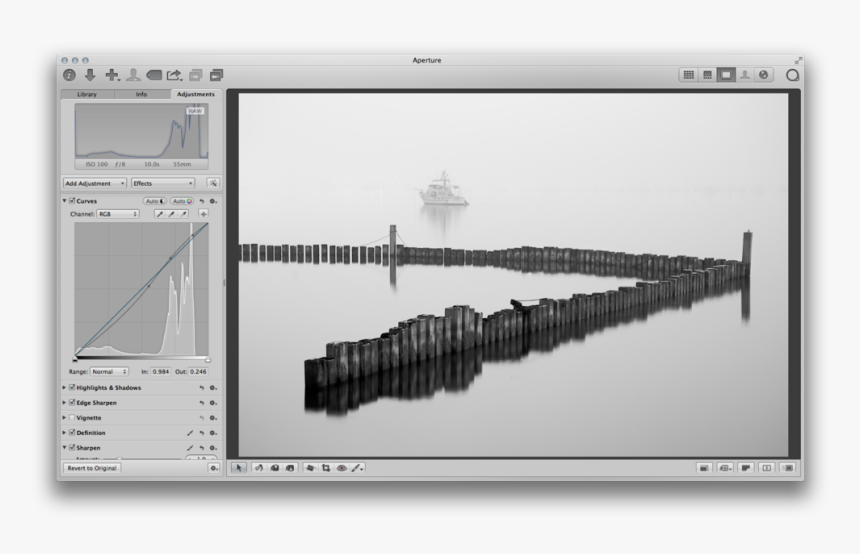
Task: Open the Quick Brushes brush menu
Action: click(x=358, y=468)
